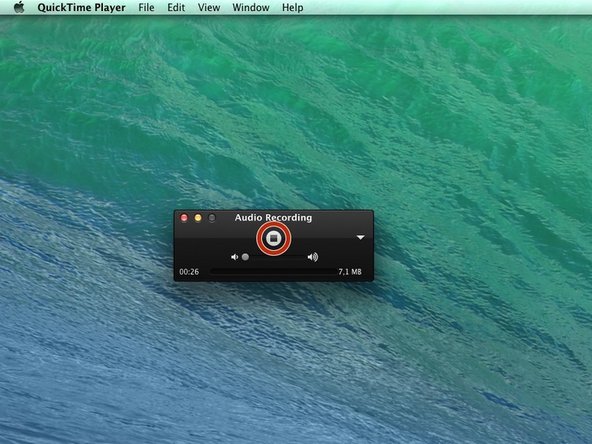Open the Help menu
The width and height of the screenshot is (592, 444).
pos(293,8)
